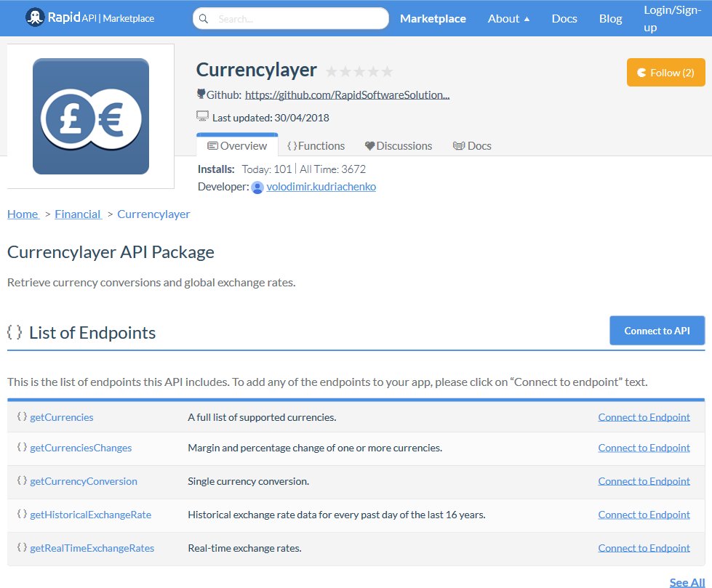
Task: Click the Connect to API button
Action: pyautogui.click(x=657, y=331)
